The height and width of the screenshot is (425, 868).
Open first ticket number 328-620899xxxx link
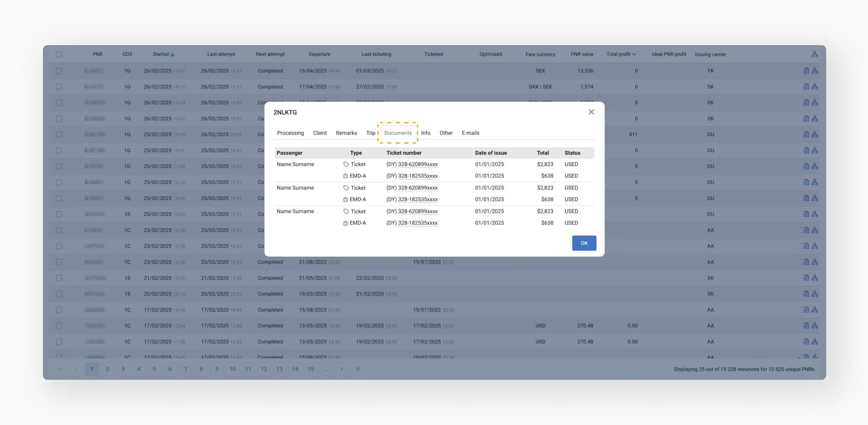click(417, 164)
